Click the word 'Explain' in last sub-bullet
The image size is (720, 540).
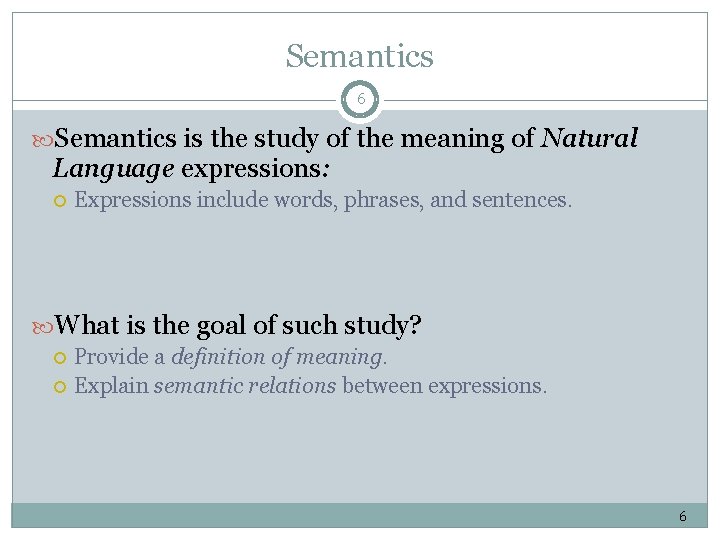pos(111,385)
